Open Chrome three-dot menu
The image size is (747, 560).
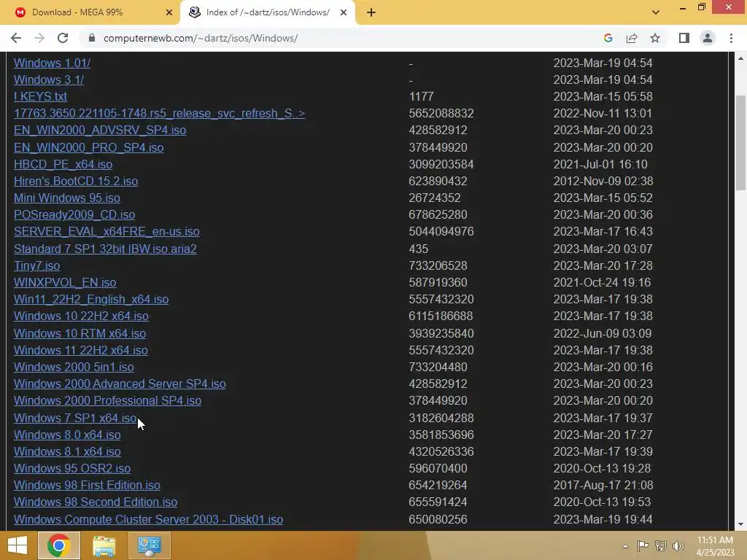731,38
